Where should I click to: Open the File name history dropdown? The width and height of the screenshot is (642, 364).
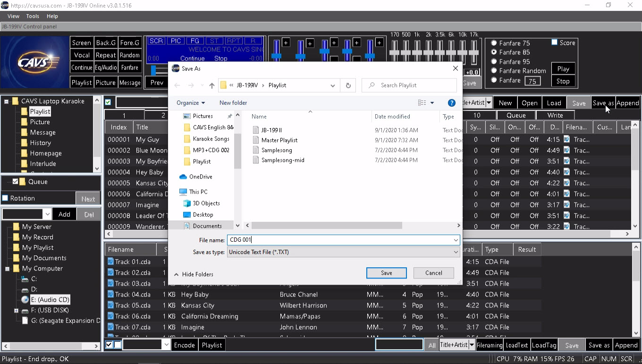[x=456, y=240]
